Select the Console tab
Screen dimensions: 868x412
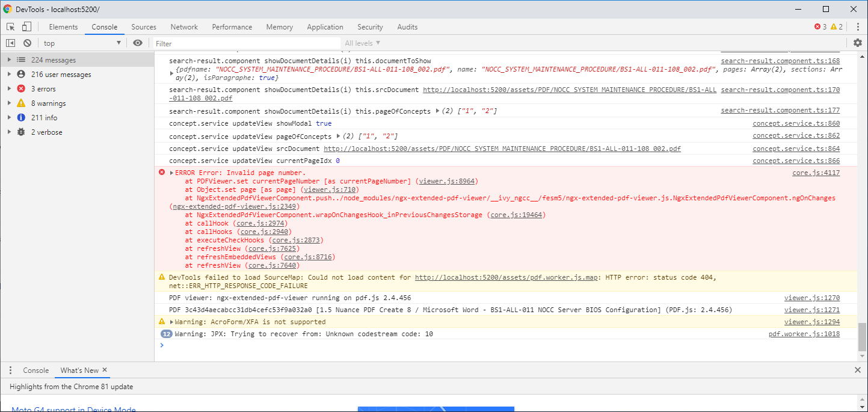click(105, 26)
